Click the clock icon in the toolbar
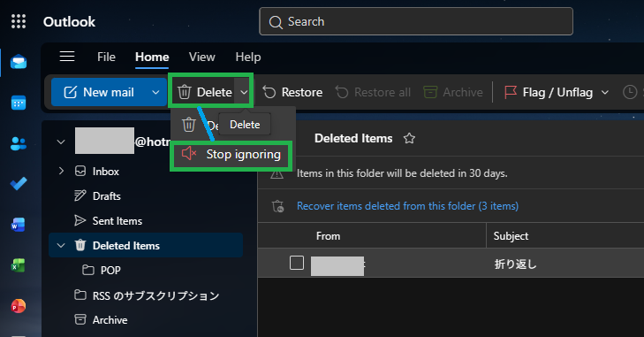Image resolution: width=644 pixels, height=337 pixels. tap(630, 92)
